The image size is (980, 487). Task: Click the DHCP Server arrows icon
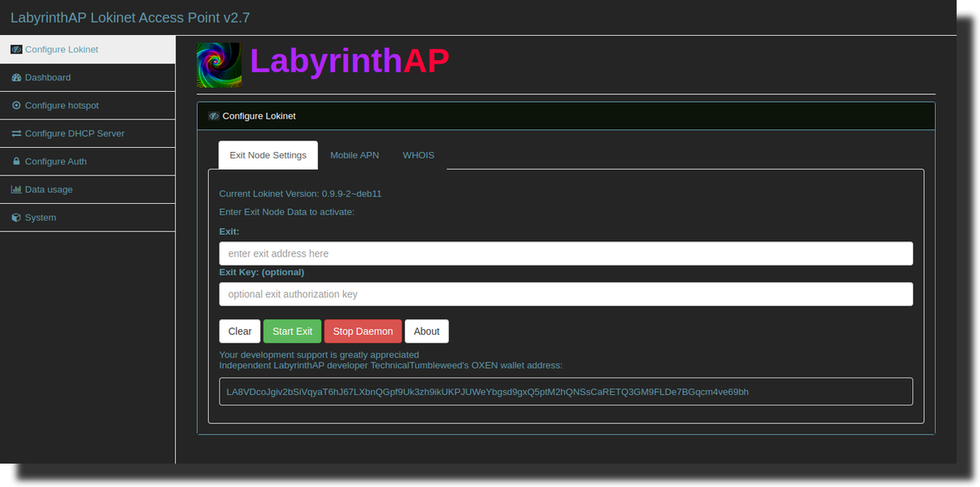pos(16,134)
